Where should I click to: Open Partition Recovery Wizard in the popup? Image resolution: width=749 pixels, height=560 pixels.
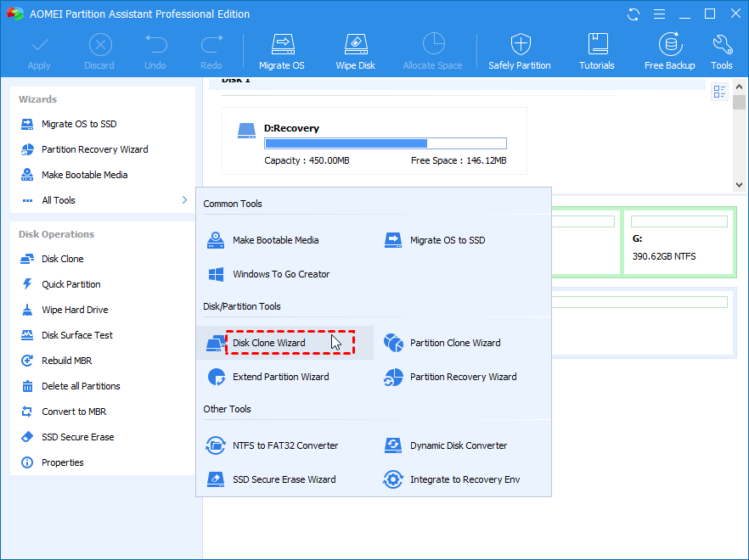point(462,377)
